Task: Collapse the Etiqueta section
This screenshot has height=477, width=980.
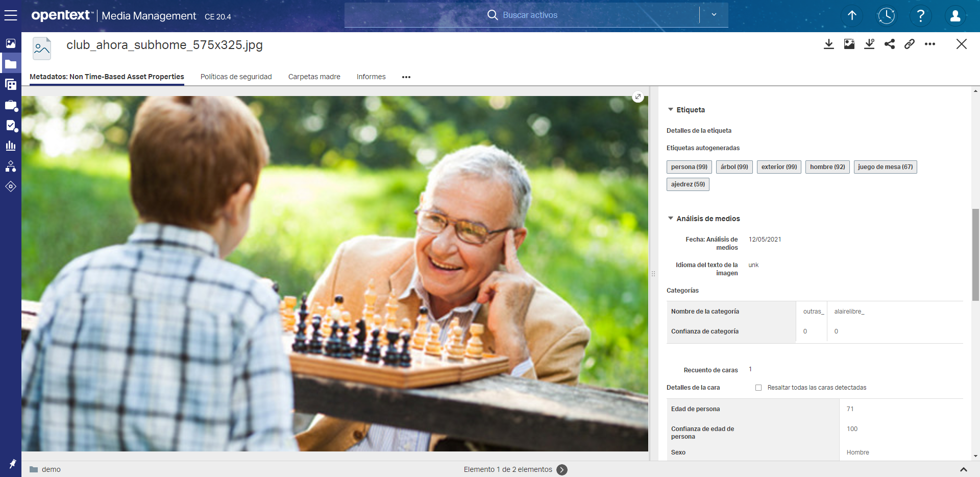Action: coord(671,110)
